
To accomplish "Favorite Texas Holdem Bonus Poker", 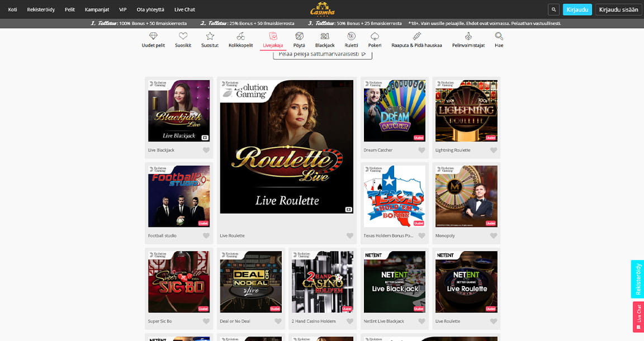I will point(422,236).
